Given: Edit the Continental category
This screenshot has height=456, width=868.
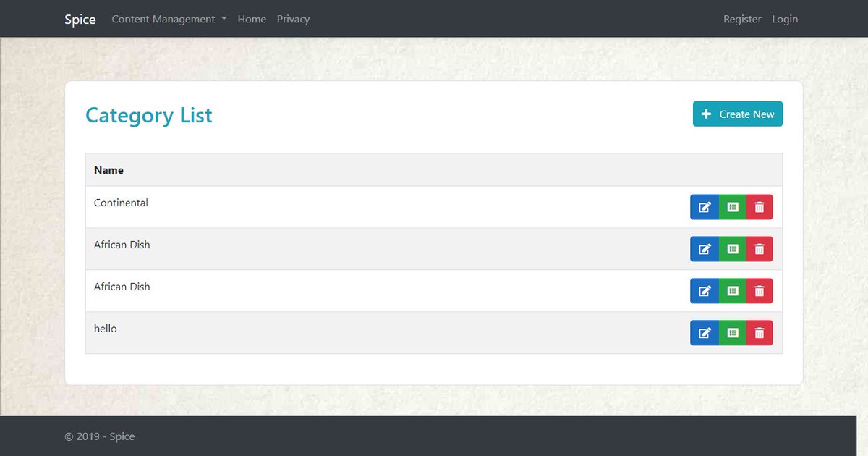Looking at the screenshot, I should point(705,207).
